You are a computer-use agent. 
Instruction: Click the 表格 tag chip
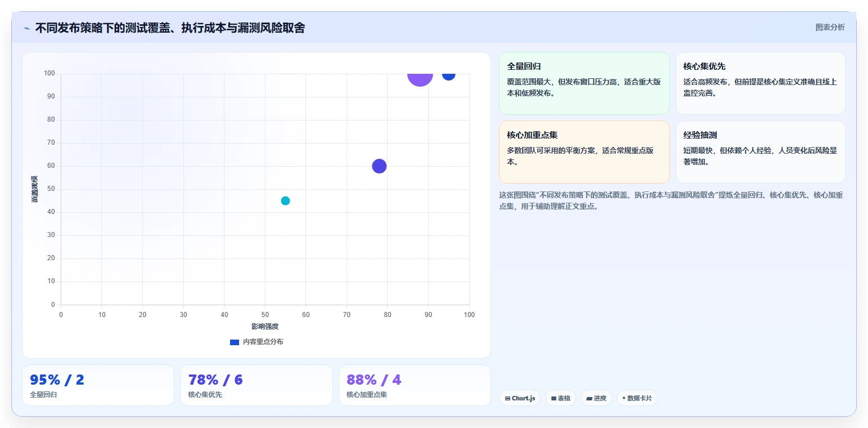click(560, 398)
